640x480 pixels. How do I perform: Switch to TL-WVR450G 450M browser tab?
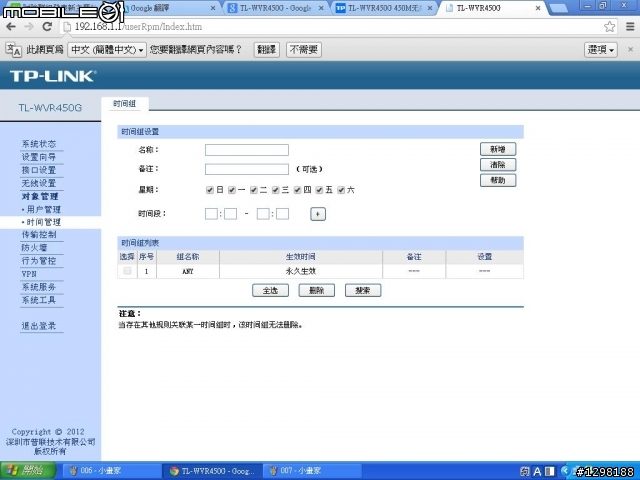coord(384,8)
